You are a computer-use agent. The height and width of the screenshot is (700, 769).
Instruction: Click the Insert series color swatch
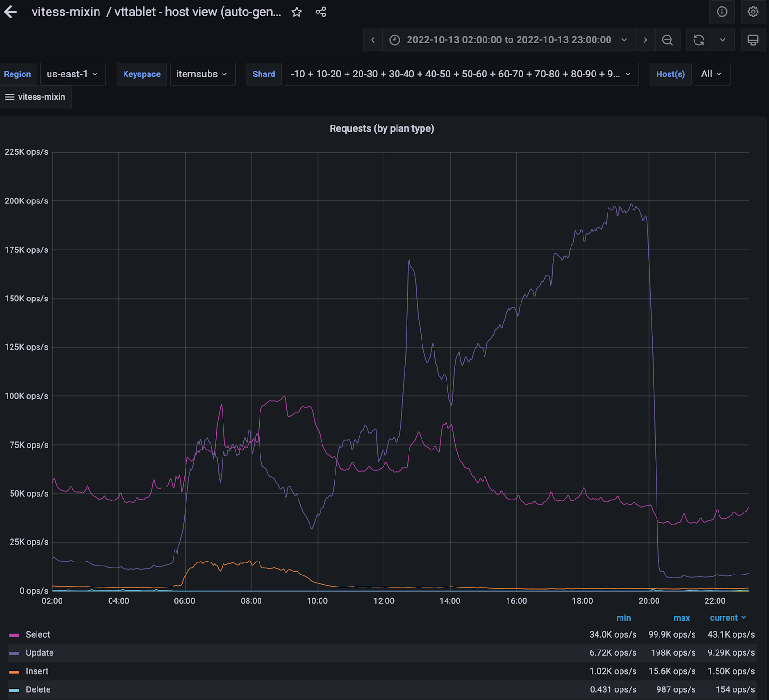14,672
